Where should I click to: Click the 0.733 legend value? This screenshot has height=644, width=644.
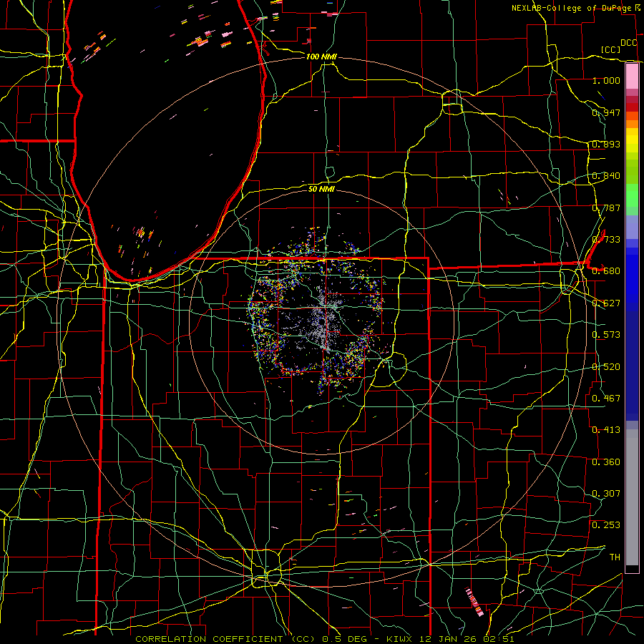[606, 239]
